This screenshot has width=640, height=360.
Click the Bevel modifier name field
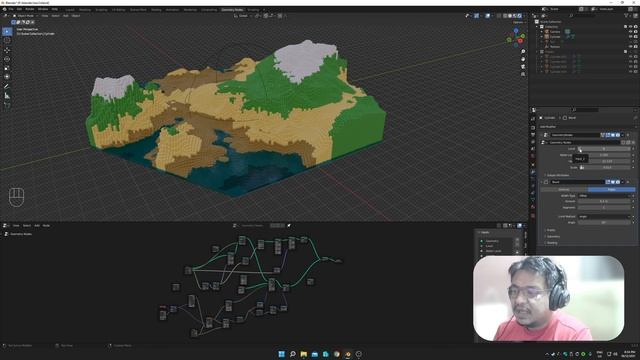click(577, 182)
